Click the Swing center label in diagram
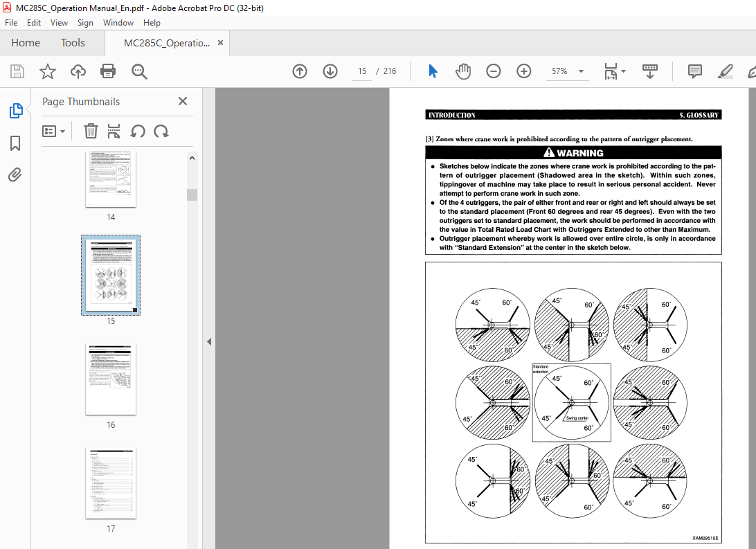This screenshot has height=549, width=756. [577, 418]
